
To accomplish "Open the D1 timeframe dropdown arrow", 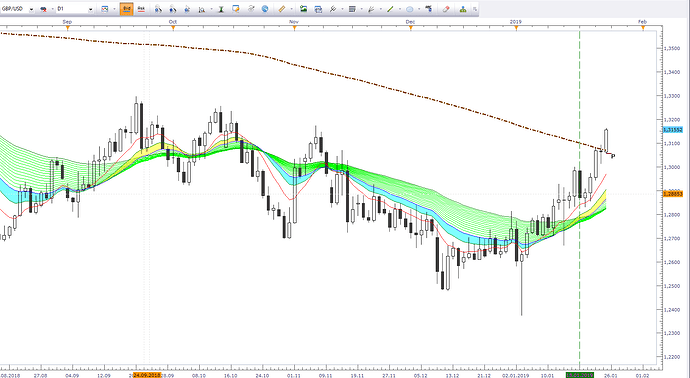I will (x=91, y=9).
